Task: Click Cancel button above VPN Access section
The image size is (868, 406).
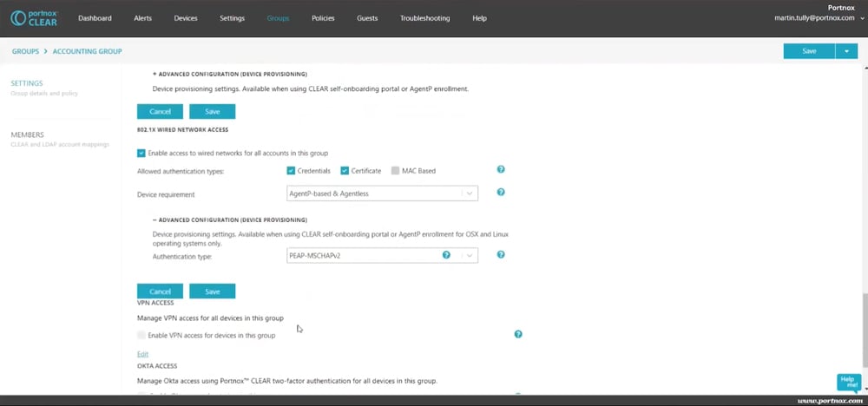Action: (x=160, y=291)
